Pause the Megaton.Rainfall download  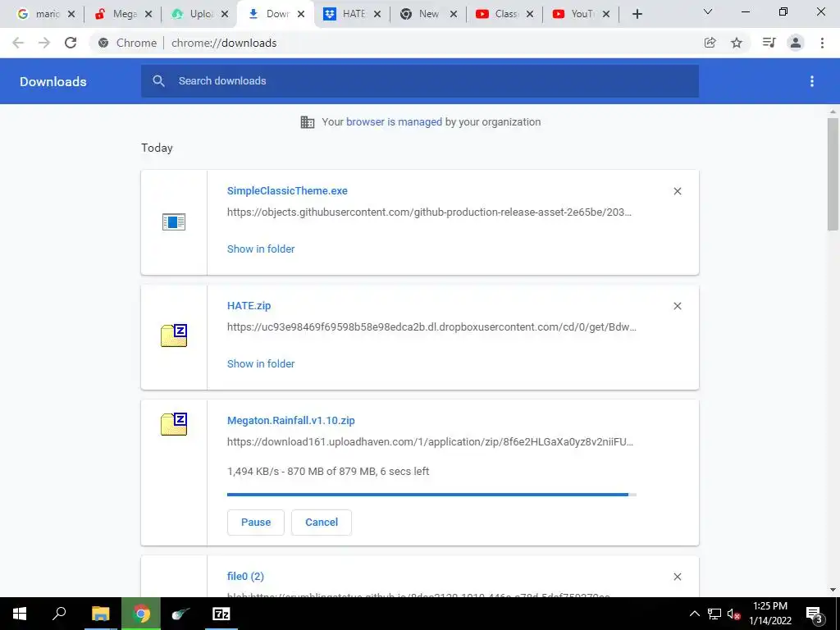click(256, 523)
